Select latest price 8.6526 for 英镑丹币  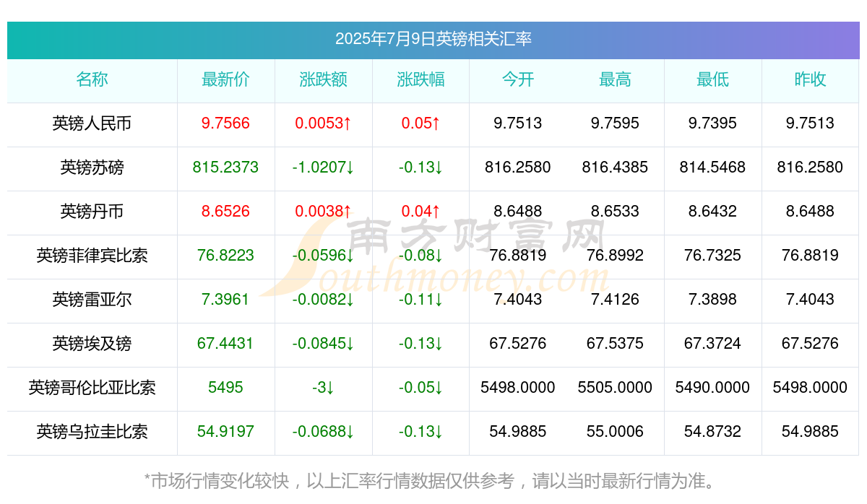225,212
